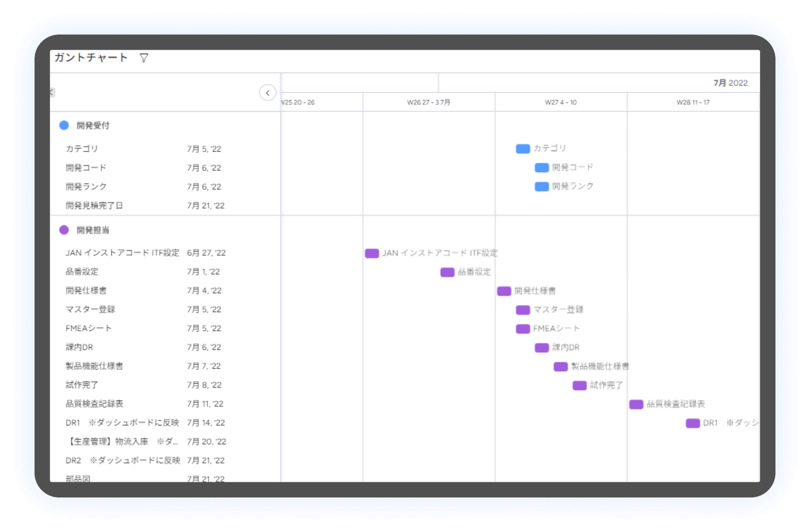Click the purple 品質検査記録表 timeline bar
Viewport: 810px width, 532px height.
click(636, 404)
